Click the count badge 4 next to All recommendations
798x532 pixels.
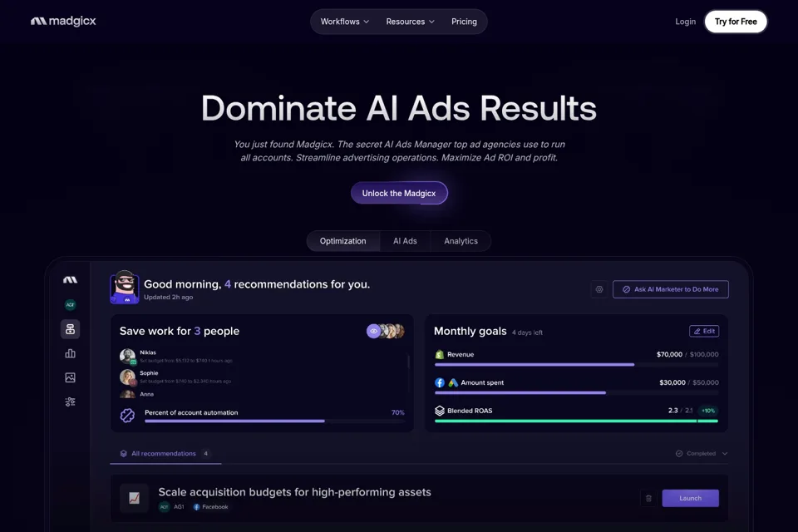click(x=205, y=454)
